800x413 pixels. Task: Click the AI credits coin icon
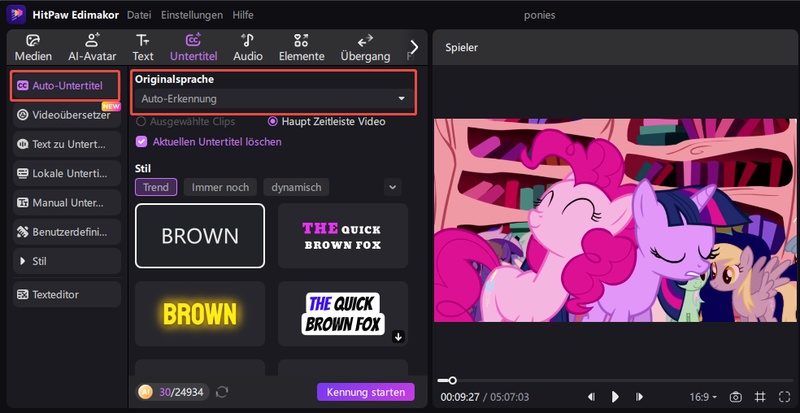[145, 392]
